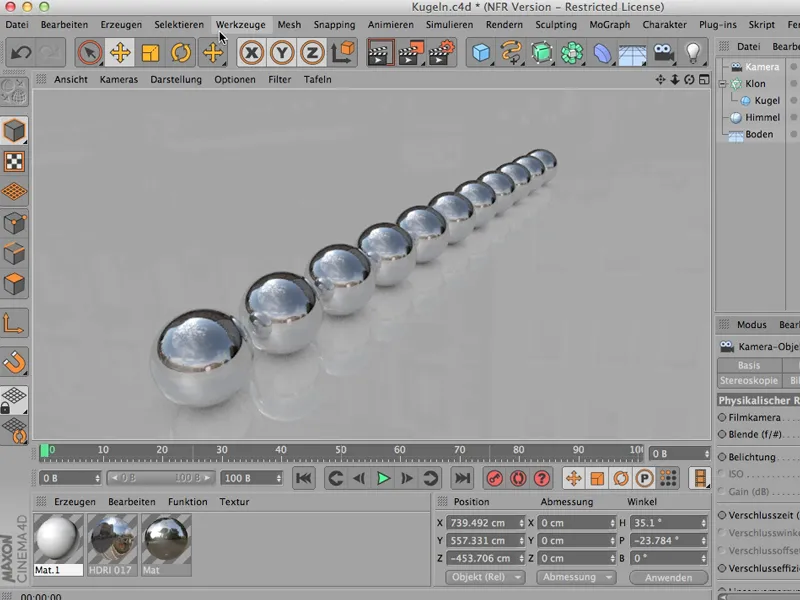
Task: Open the Objekt (Rel) dropdown
Action: coord(485,577)
